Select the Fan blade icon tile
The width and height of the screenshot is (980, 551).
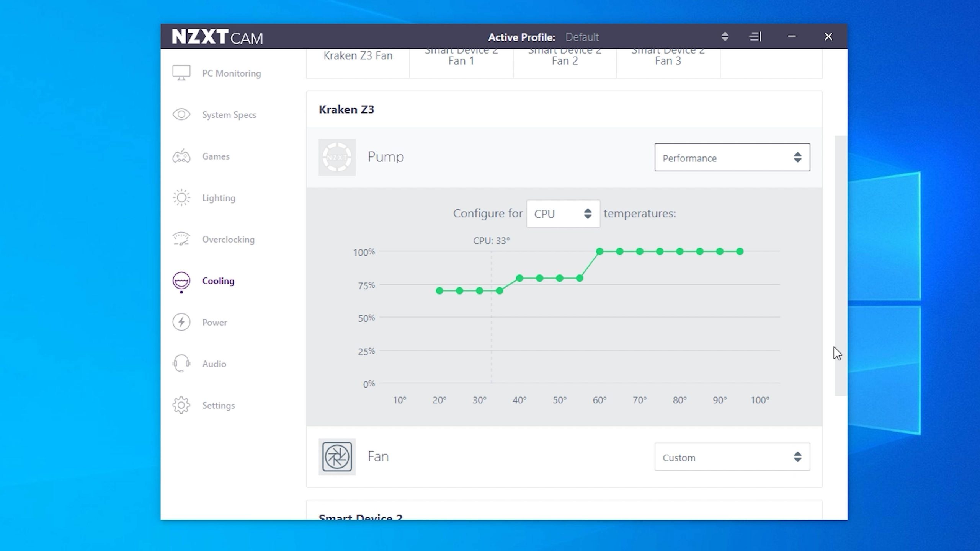point(337,456)
